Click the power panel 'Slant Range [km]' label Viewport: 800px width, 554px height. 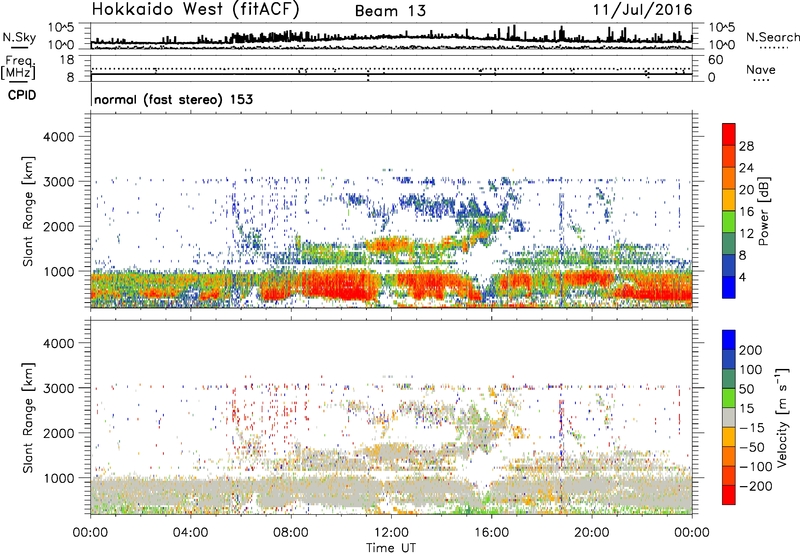coord(28,211)
